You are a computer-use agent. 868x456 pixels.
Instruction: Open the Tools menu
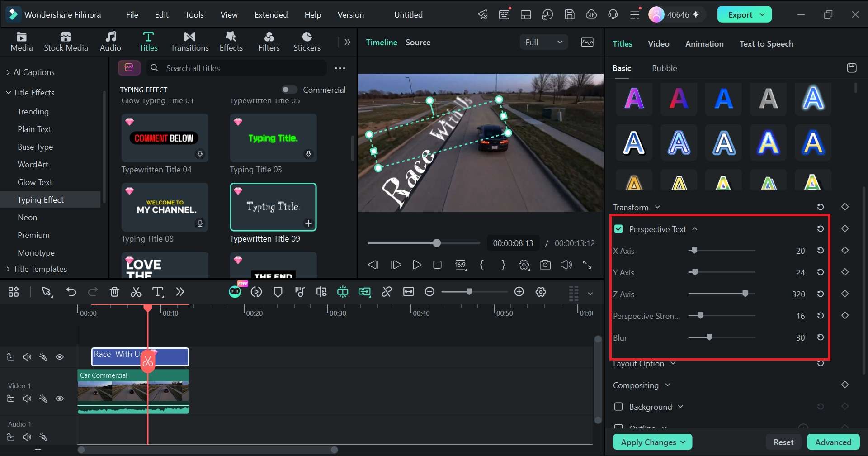point(194,14)
